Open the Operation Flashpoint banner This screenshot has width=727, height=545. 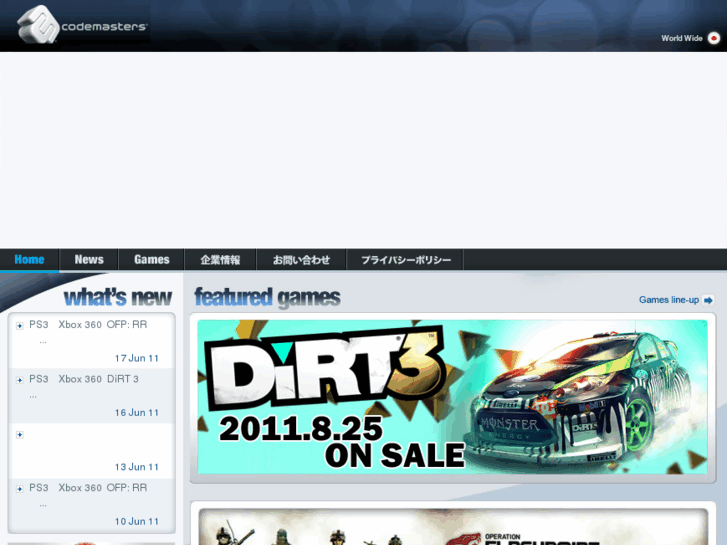click(453, 527)
